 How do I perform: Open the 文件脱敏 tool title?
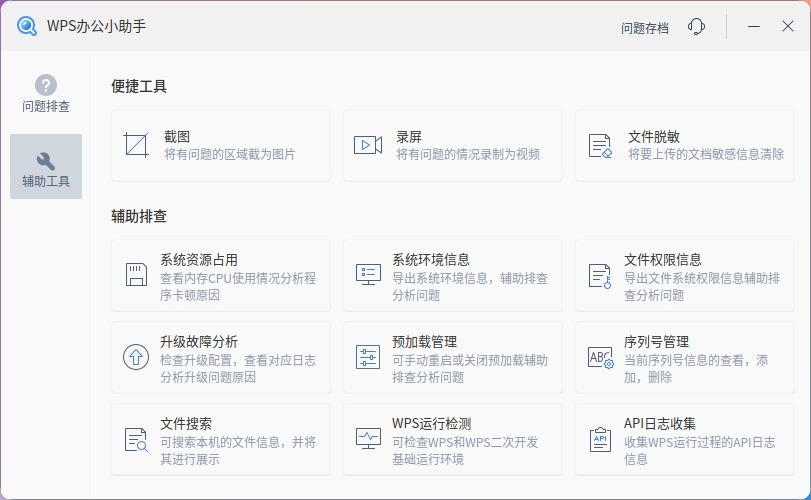pos(654,137)
